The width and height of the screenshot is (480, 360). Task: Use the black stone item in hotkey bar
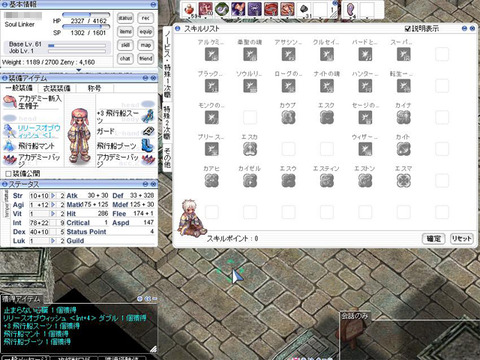coord(304,9)
